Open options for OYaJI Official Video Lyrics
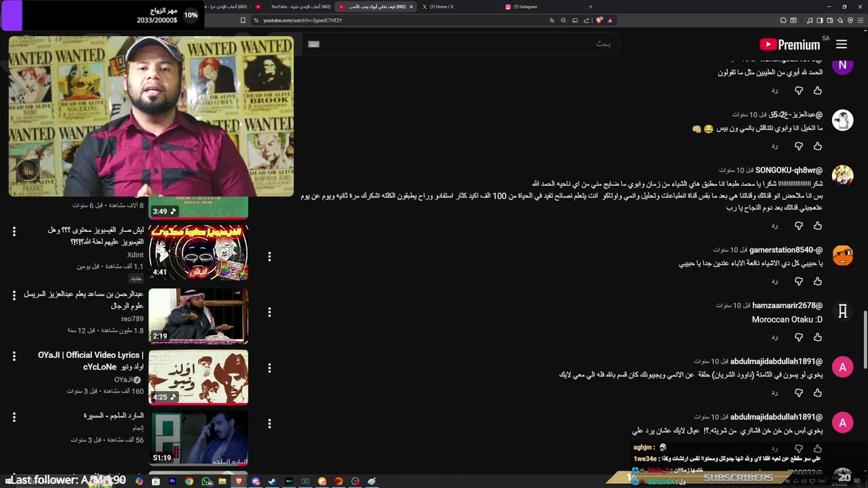The height and width of the screenshot is (488, 868). 269,368
